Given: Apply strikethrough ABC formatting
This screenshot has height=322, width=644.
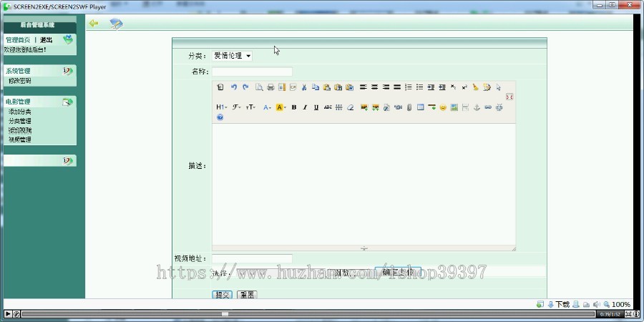Looking at the screenshot, I should pos(328,107).
